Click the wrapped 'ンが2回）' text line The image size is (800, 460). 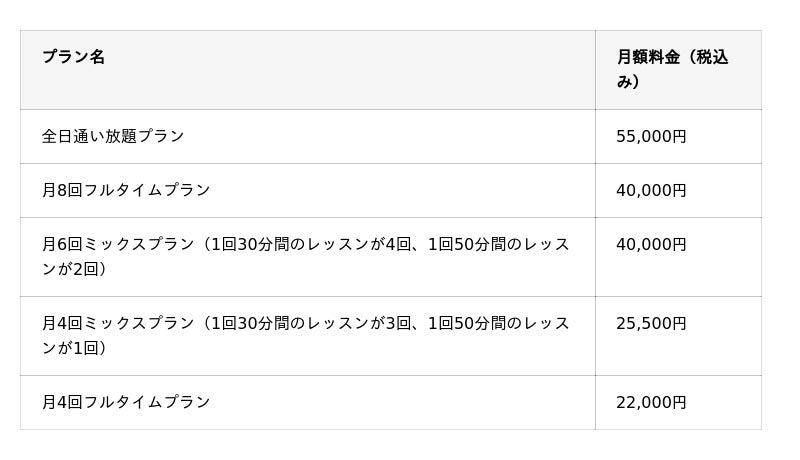coord(74,269)
